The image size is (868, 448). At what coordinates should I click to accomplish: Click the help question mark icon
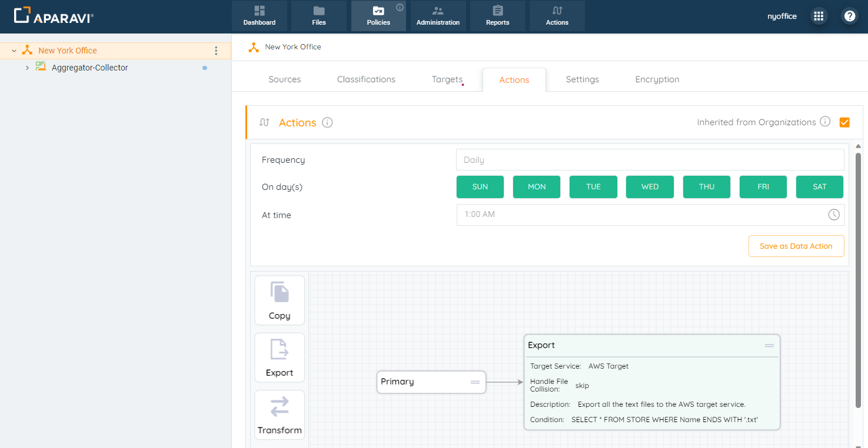click(849, 16)
